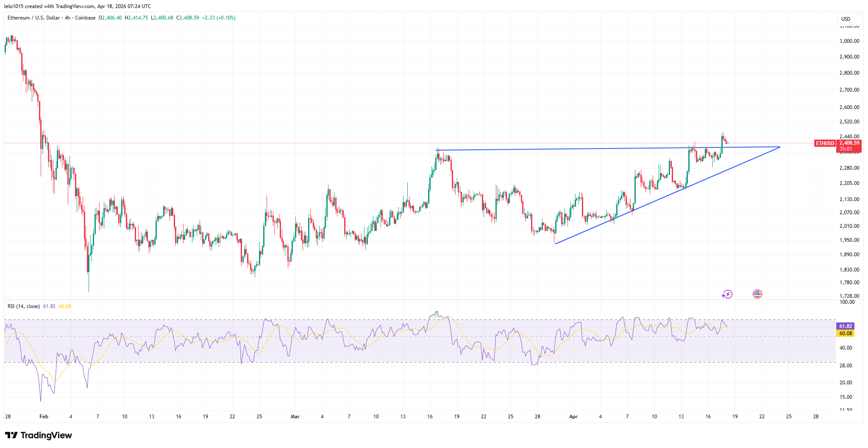Click the purple 61.82 RSI value tag
Screen dimensions: 868x448
point(845,326)
